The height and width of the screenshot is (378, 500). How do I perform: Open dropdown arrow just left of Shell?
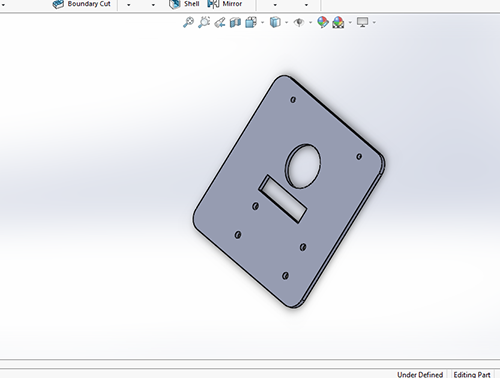[153, 5]
